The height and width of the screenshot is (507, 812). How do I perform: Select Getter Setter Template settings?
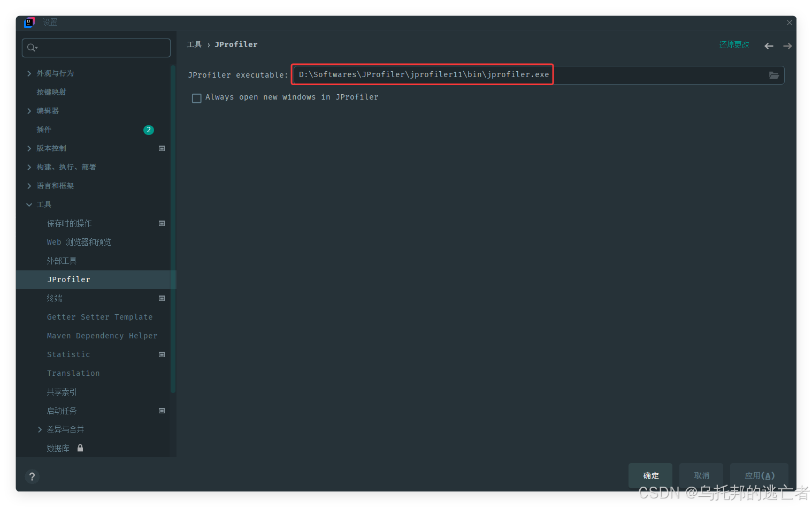click(99, 317)
